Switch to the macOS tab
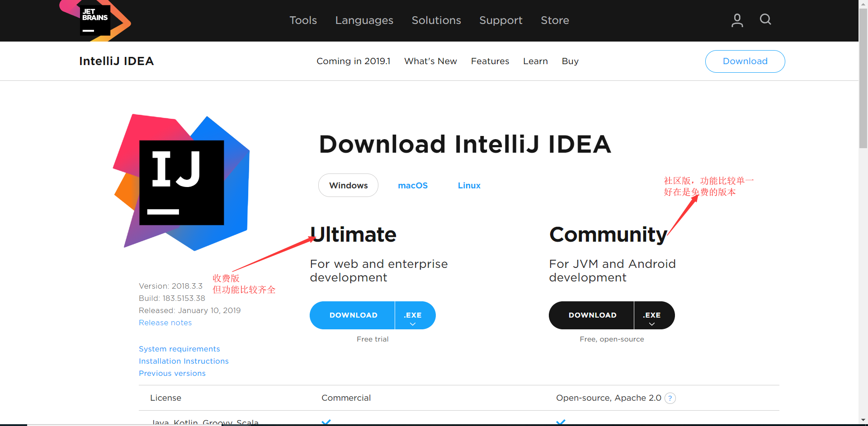This screenshot has height=426, width=868. pos(413,185)
